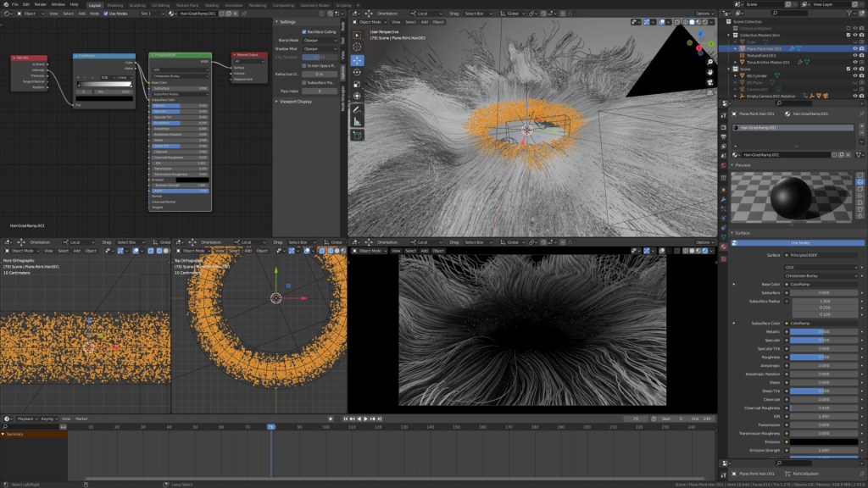Disable Backface Culling checkbox
Image resolution: width=868 pixels, height=488 pixels.
(303, 31)
